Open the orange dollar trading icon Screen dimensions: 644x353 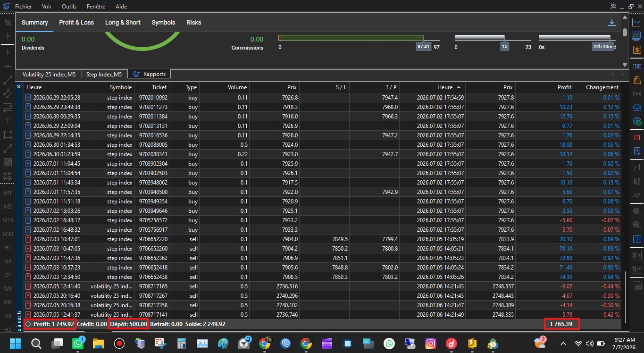pos(637,50)
